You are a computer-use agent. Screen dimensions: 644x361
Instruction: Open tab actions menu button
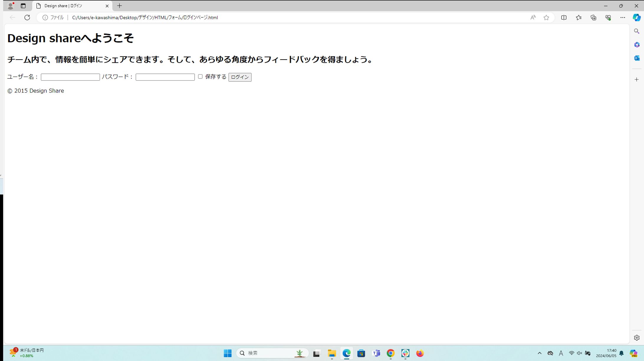tap(23, 6)
